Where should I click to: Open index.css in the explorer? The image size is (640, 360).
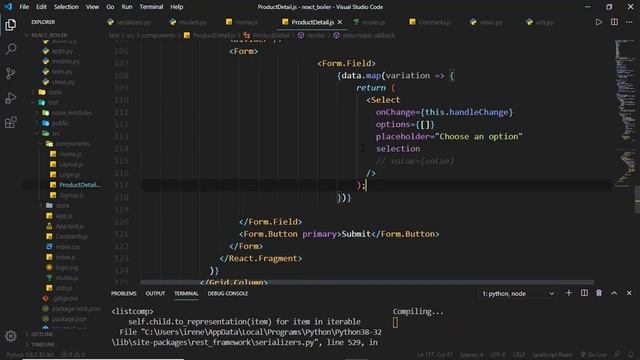point(67,247)
